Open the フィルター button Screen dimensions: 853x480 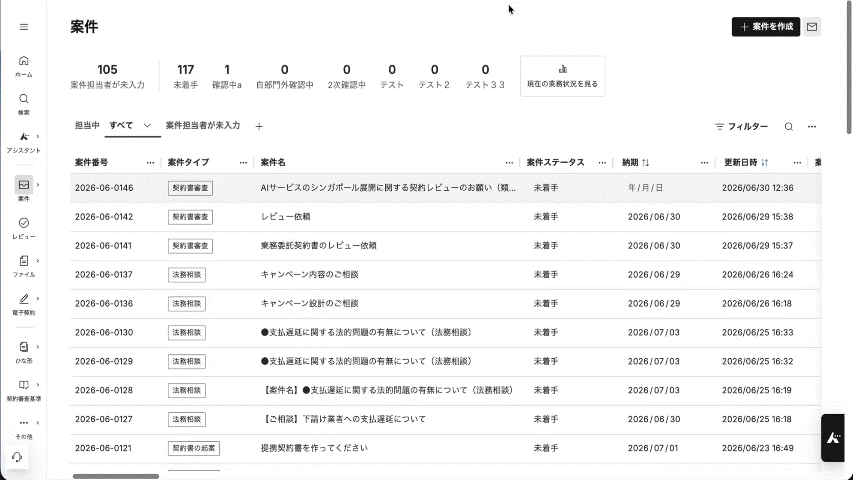741,126
